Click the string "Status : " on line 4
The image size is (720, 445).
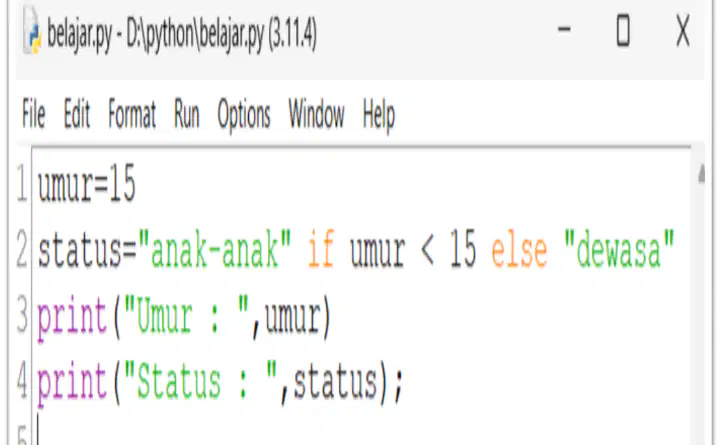(x=201, y=382)
